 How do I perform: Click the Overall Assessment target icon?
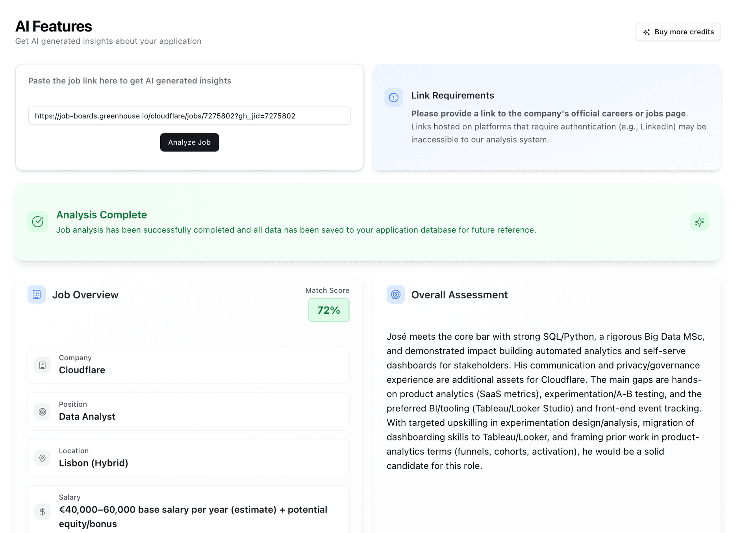[396, 294]
